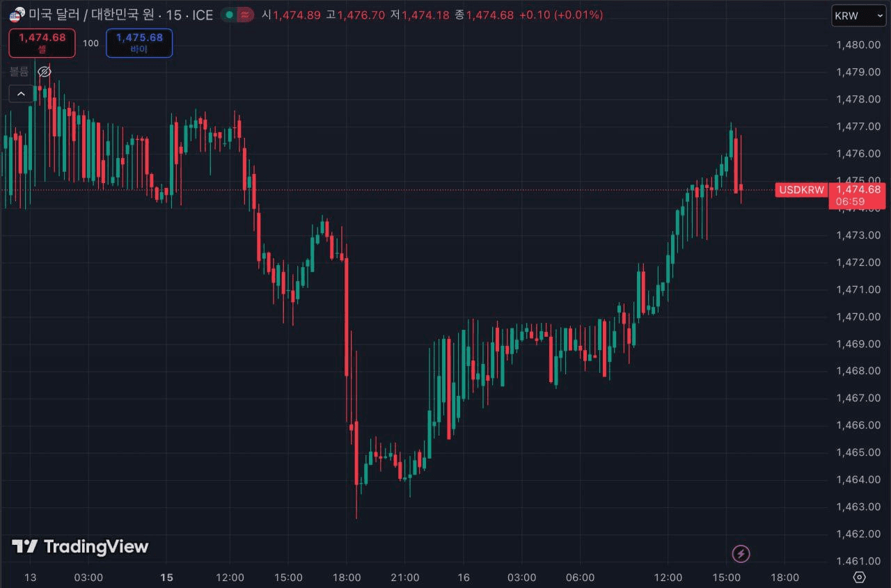Click the 1,469.00 price scale label
Screen dimensions: 891x588
tap(858, 344)
